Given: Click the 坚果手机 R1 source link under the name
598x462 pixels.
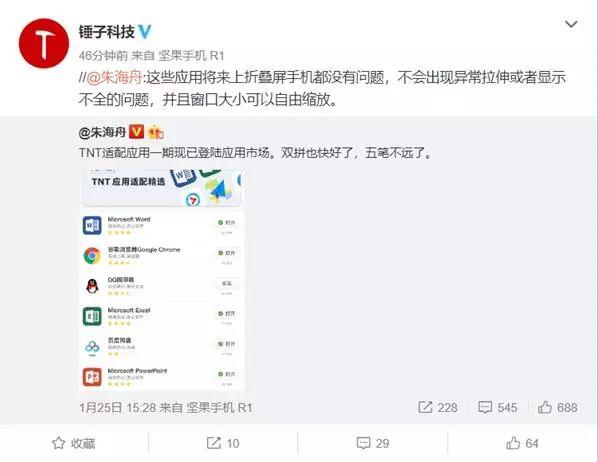Looking at the screenshot, I should (x=191, y=56).
